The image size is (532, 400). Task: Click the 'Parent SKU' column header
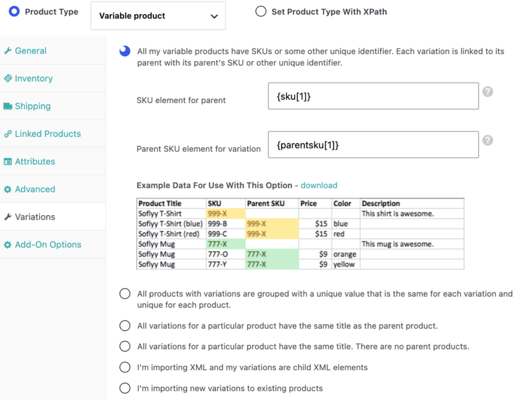pyautogui.click(x=272, y=203)
